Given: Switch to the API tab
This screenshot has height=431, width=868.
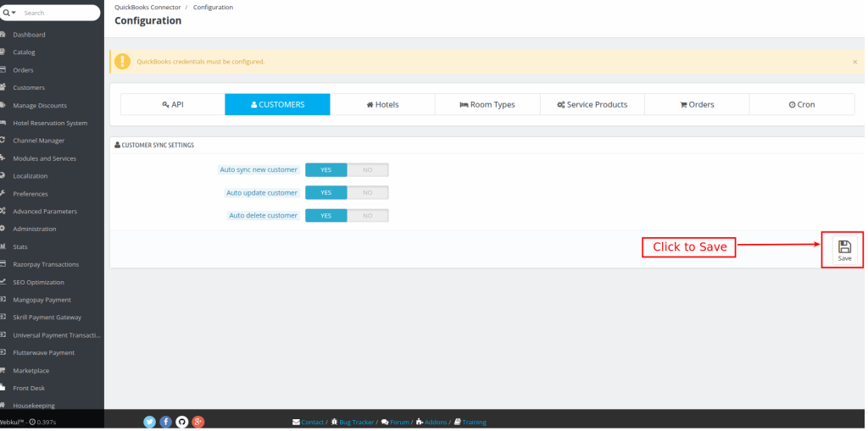Looking at the screenshot, I should (x=173, y=104).
